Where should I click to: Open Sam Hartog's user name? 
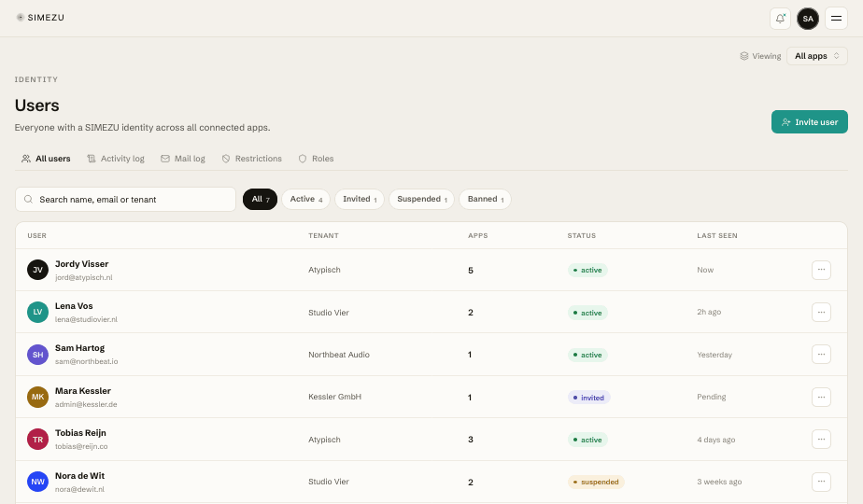79,348
